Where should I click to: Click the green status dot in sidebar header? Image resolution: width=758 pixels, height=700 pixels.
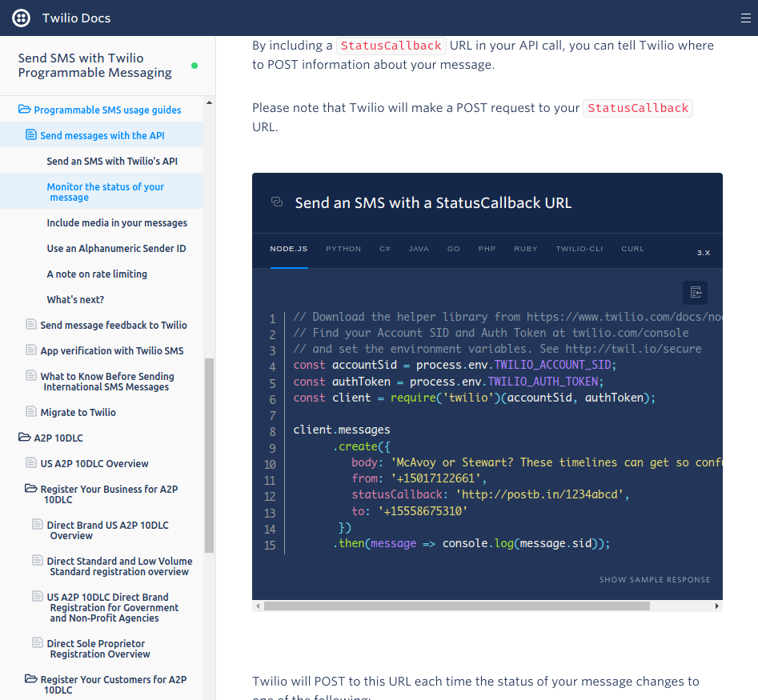[x=195, y=66]
